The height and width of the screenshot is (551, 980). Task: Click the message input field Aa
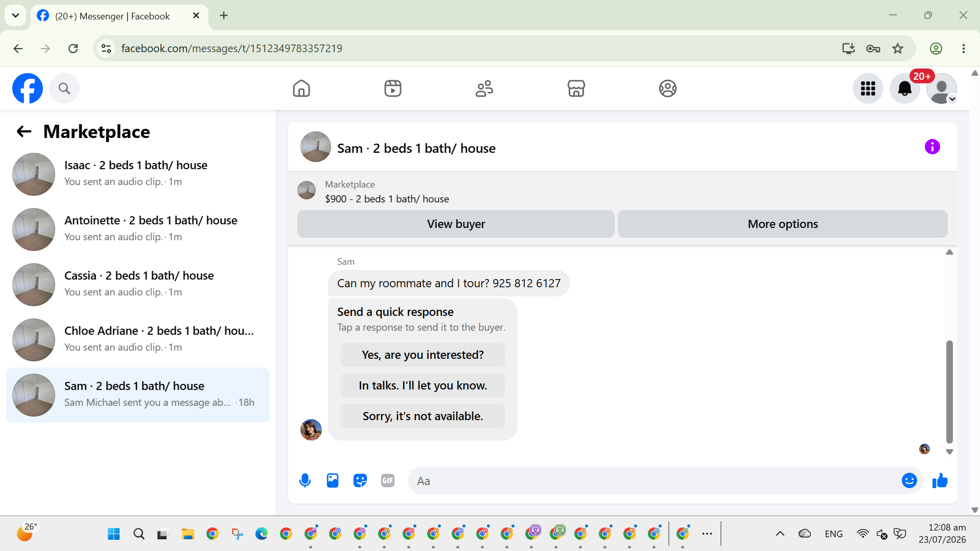[654, 480]
